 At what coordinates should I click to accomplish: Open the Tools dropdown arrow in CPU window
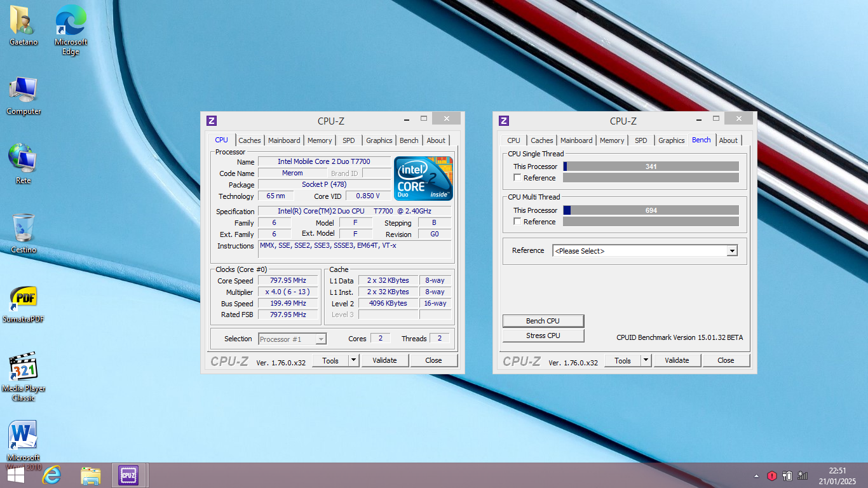click(x=353, y=360)
